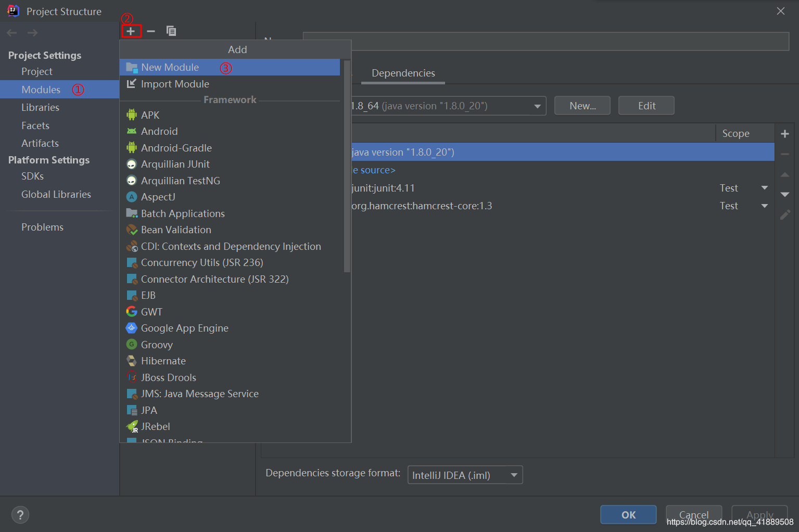Close the Project Structure dialog
This screenshot has height=532, width=799.
780,11
